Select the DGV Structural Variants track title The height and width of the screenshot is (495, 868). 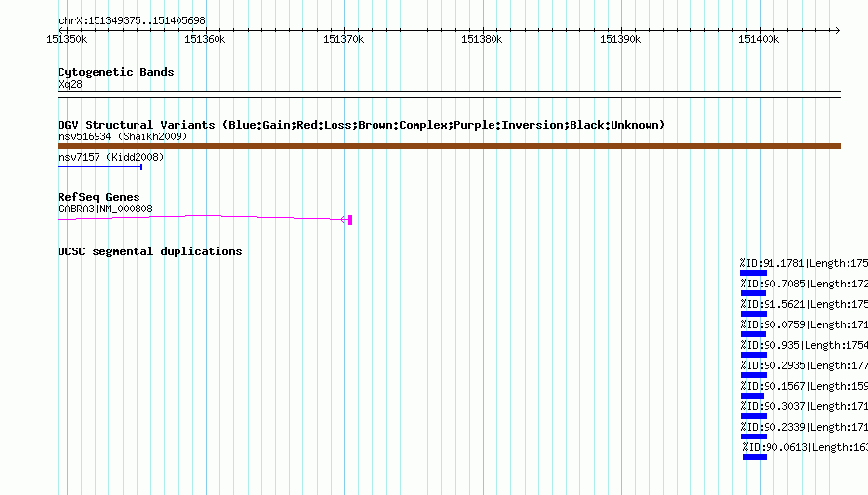pos(362,125)
